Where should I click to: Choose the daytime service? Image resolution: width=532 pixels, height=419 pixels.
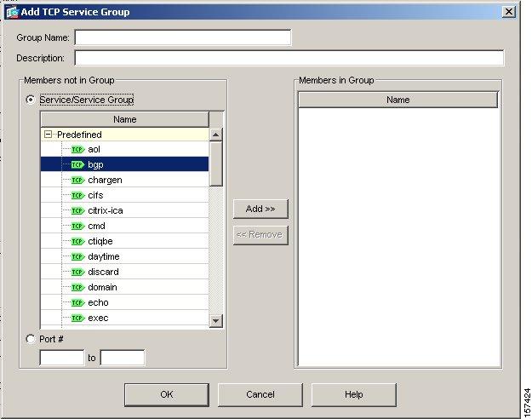[x=124, y=256]
